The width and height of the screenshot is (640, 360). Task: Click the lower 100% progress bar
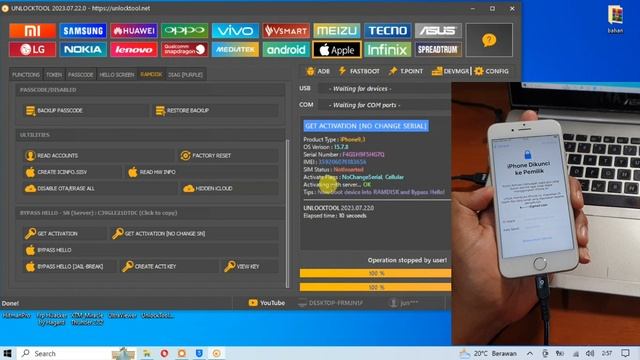click(x=376, y=287)
